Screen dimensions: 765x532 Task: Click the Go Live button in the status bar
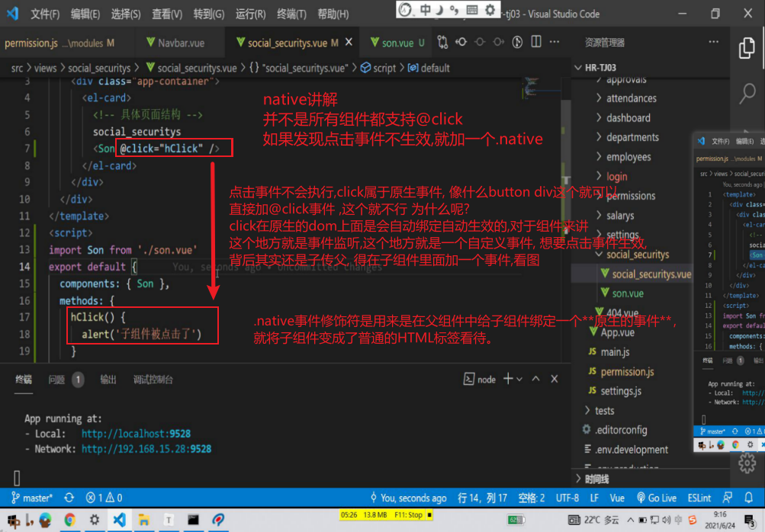[x=657, y=498]
